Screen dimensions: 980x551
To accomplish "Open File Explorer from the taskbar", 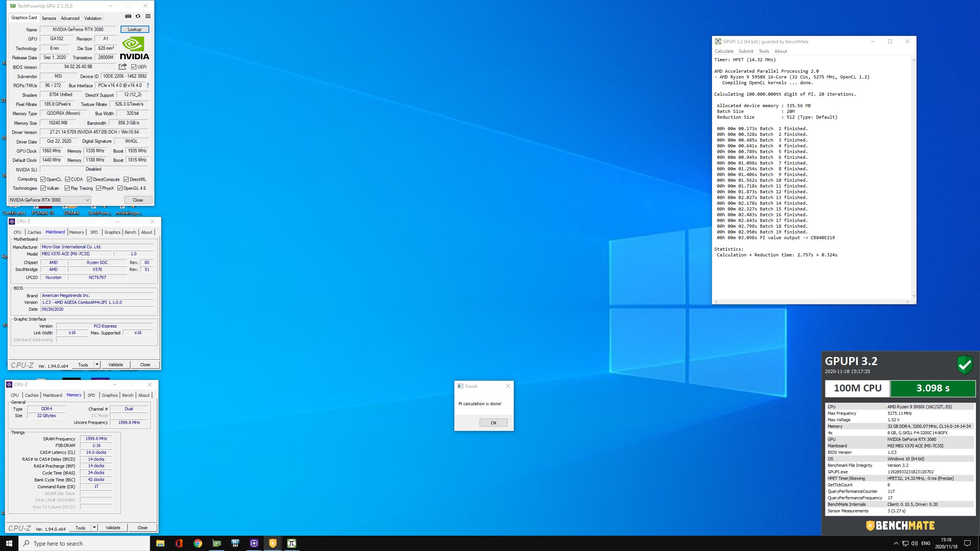I will click(x=160, y=543).
